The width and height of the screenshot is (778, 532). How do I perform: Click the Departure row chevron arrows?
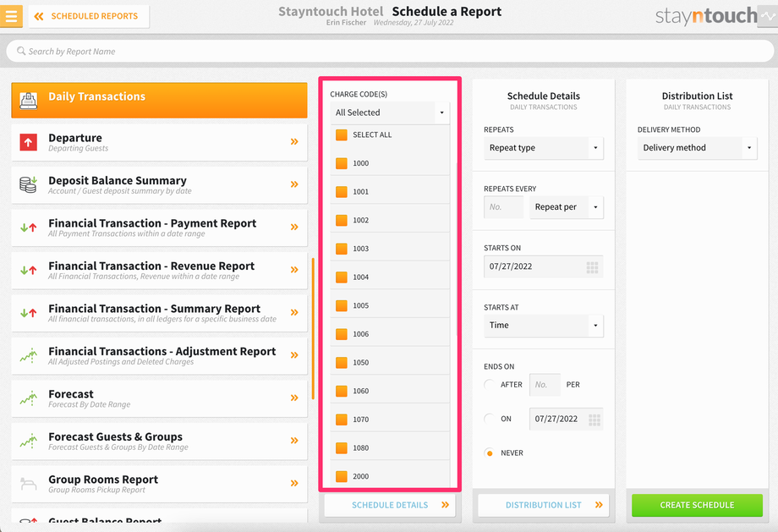tap(294, 141)
